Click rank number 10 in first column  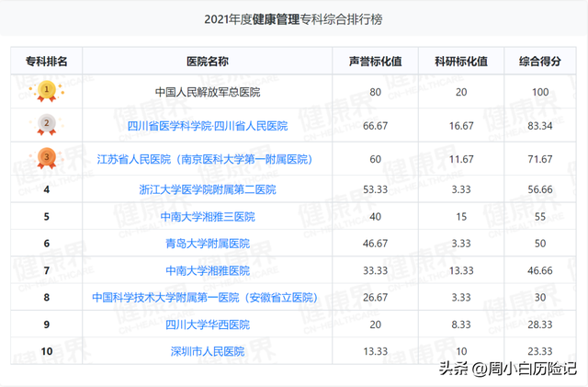47,352
